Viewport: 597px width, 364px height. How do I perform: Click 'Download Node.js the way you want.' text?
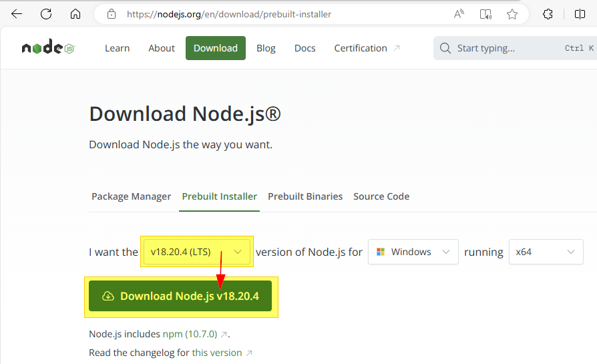181,145
